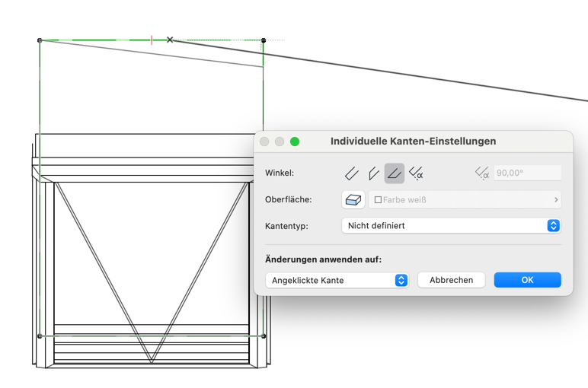Click the top-left corner node of the polygon
Image resolution: width=588 pixels, height=388 pixels.
[40, 40]
